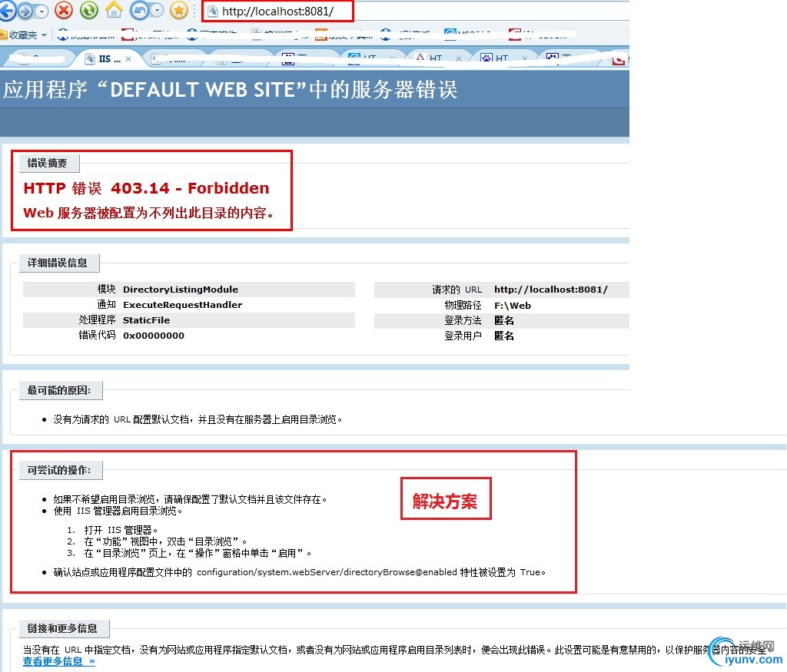787x672 pixels.
Task: Click the page icon inside the address bar
Action: coord(213,11)
